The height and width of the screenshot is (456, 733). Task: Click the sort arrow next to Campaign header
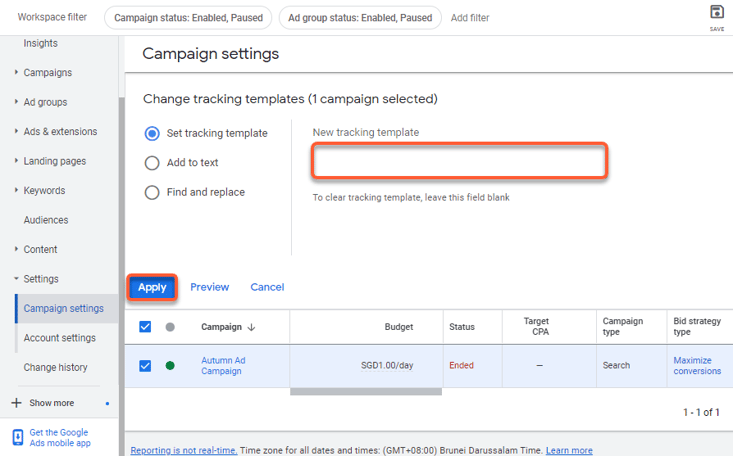[251, 327]
